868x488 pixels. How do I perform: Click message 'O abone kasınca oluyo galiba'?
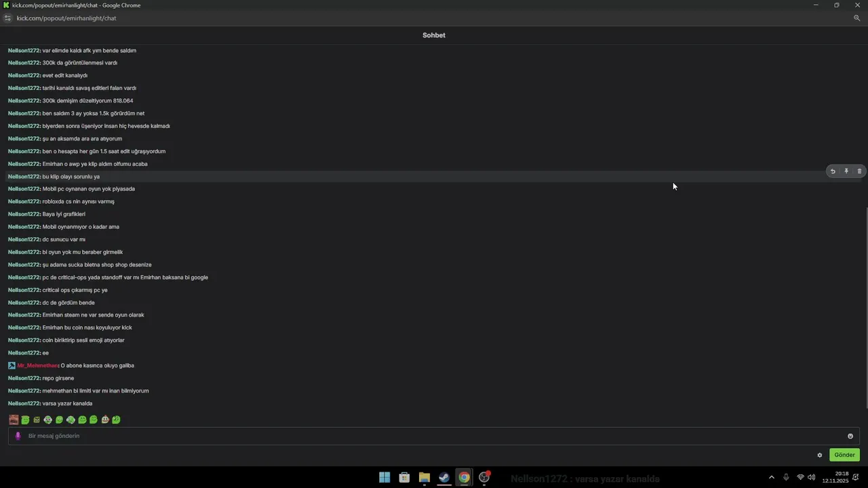[x=98, y=365]
